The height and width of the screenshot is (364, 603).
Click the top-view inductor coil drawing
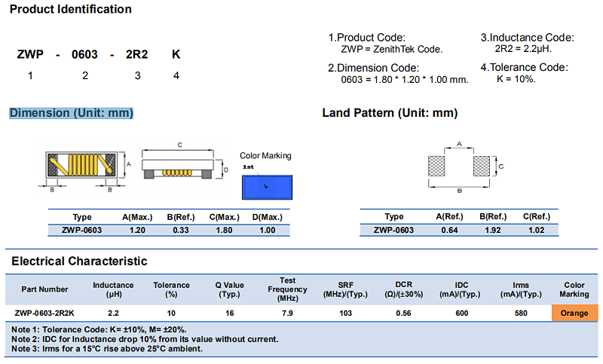(81, 165)
